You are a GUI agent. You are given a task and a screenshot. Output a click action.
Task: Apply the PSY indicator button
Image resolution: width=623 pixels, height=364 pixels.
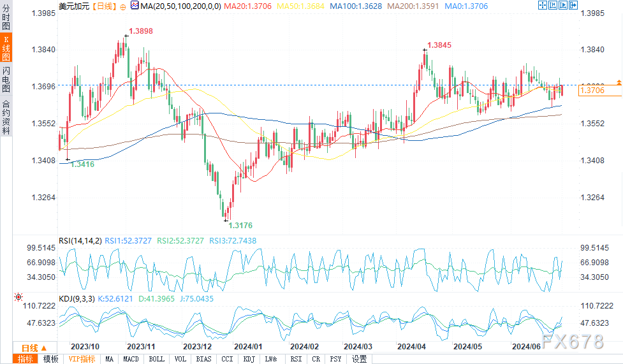[x=335, y=359]
